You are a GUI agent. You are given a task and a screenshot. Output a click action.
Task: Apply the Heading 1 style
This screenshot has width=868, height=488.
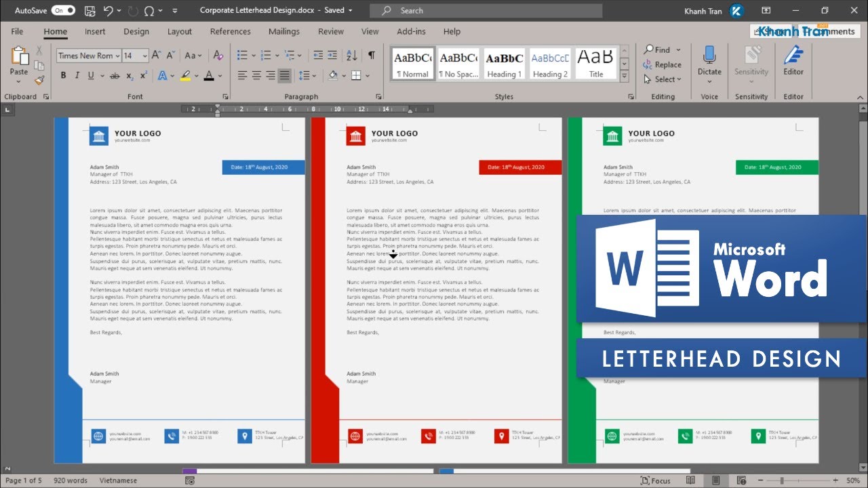click(x=504, y=64)
